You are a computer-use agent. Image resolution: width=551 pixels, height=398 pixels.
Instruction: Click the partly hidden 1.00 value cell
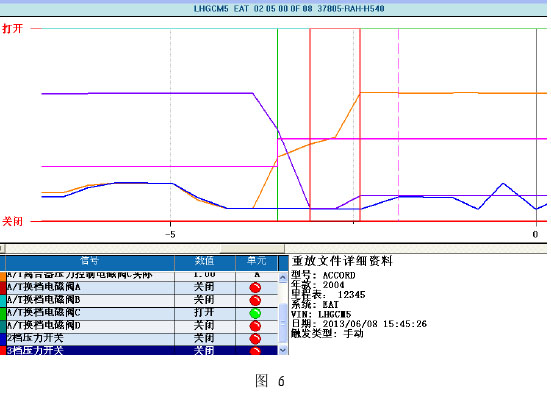coord(205,275)
